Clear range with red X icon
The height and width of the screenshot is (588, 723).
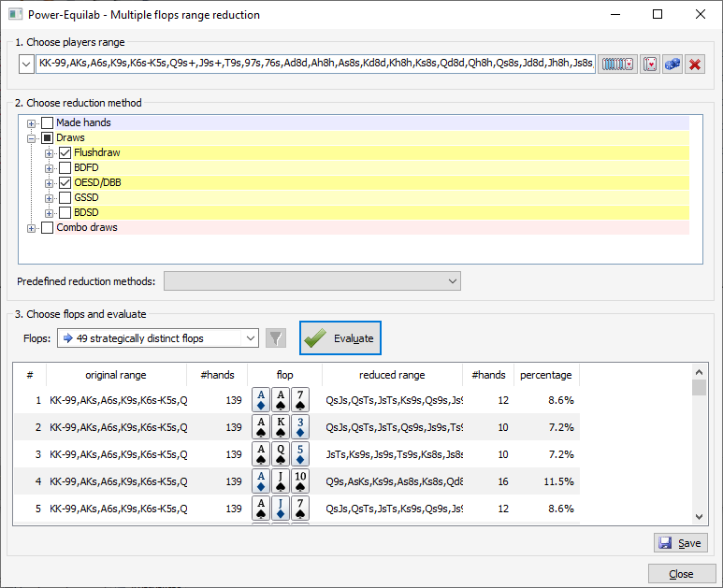click(x=695, y=65)
